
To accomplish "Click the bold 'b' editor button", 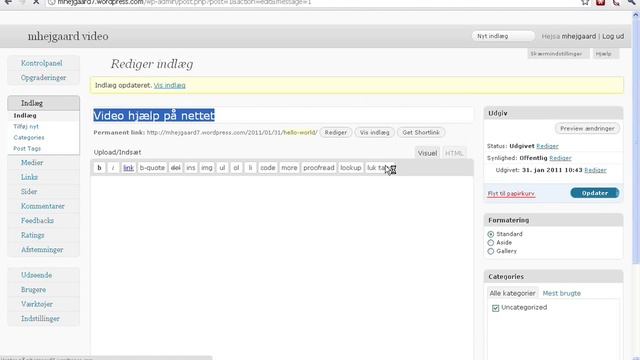I will [99, 168].
